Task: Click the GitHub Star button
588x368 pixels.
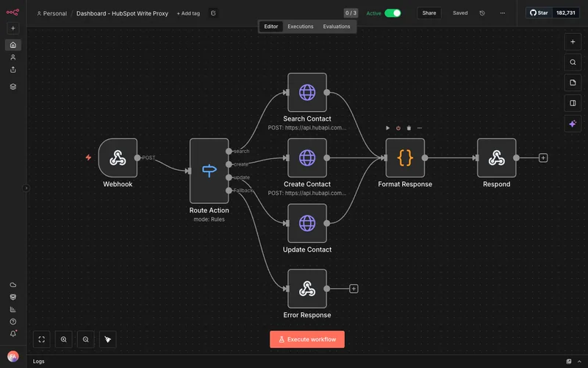Action: pos(539,13)
